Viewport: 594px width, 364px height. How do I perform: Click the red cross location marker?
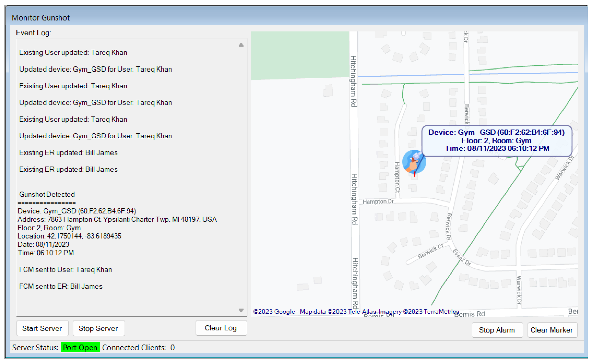pos(414,174)
